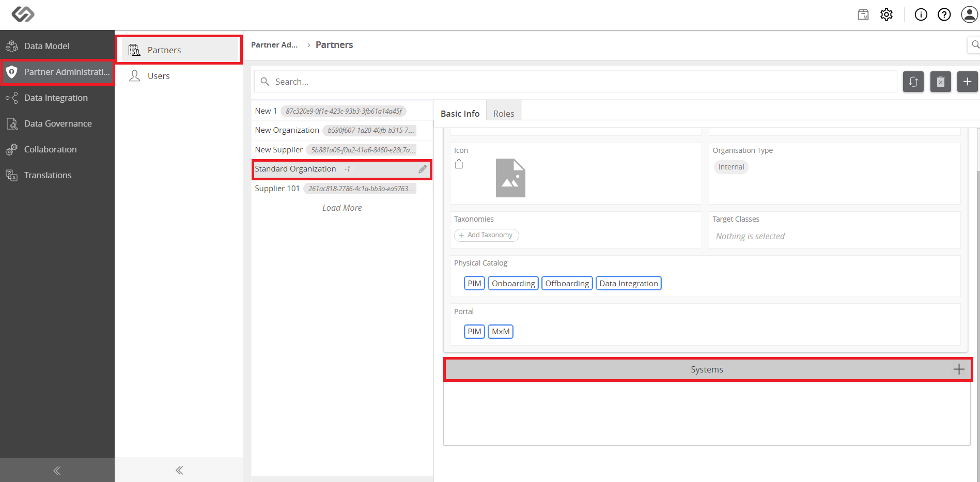Select Partner Administration in sidebar
The width and height of the screenshot is (980, 482).
[x=57, y=72]
